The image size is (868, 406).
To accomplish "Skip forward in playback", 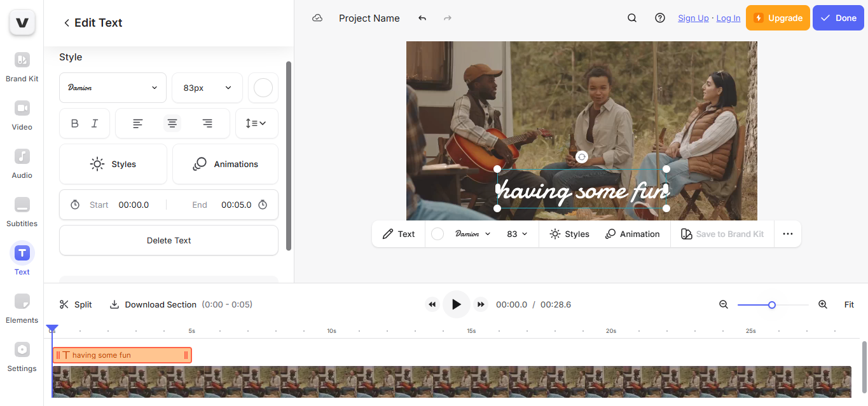I will point(481,305).
